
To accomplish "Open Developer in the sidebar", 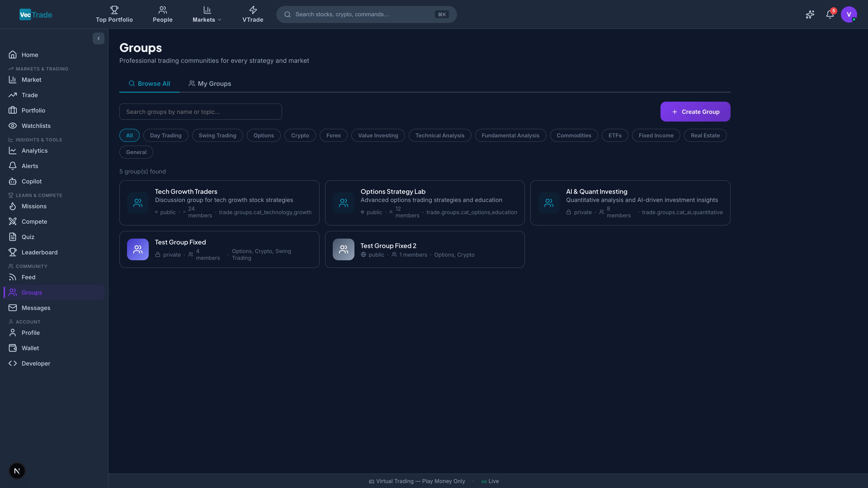I will tap(54, 363).
